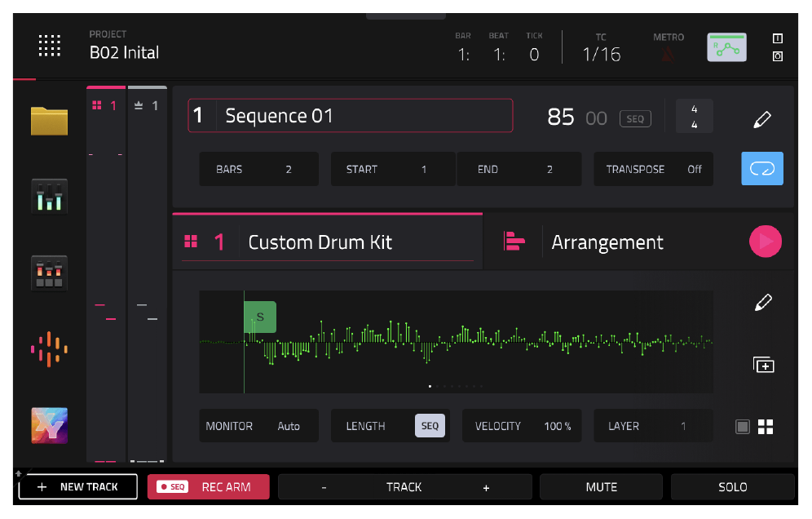Select the single pad view button
The image size is (812, 519).
tap(743, 427)
